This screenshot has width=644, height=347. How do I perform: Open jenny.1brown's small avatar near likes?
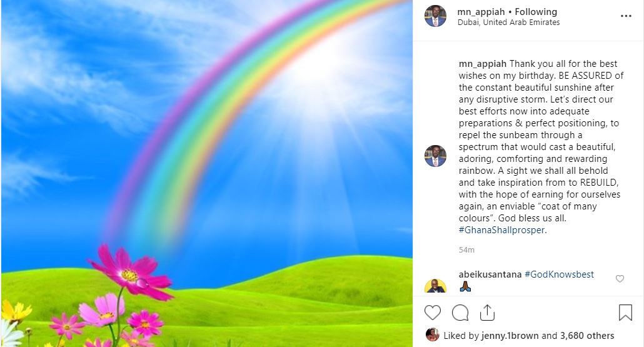pyautogui.click(x=433, y=334)
